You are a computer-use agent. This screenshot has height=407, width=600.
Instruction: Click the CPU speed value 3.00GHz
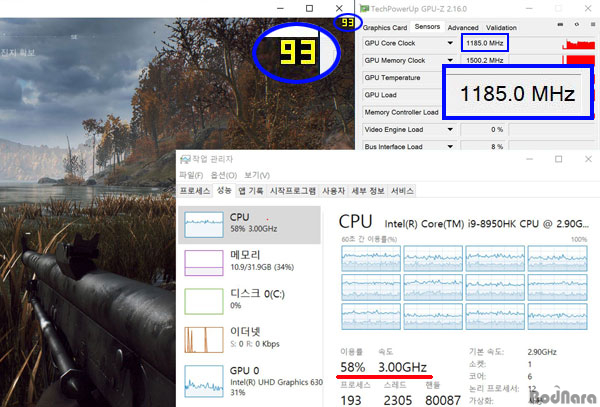[403, 367]
